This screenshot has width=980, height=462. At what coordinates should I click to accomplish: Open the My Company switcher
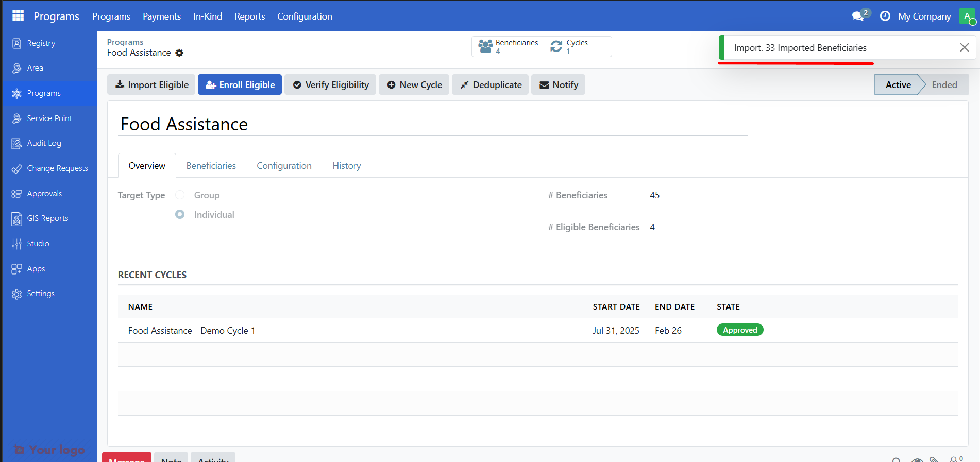point(924,16)
